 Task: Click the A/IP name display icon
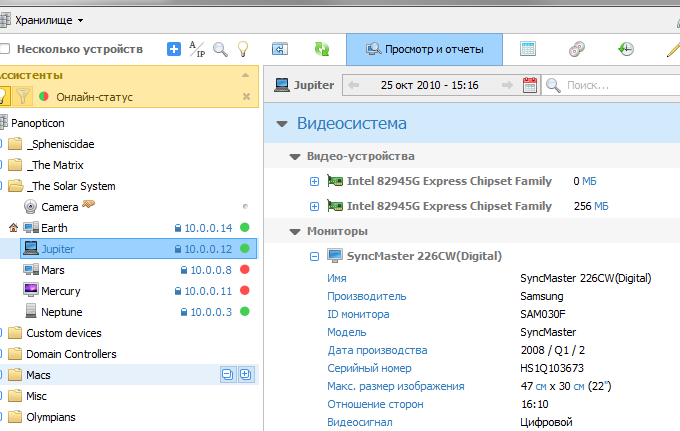(x=197, y=49)
